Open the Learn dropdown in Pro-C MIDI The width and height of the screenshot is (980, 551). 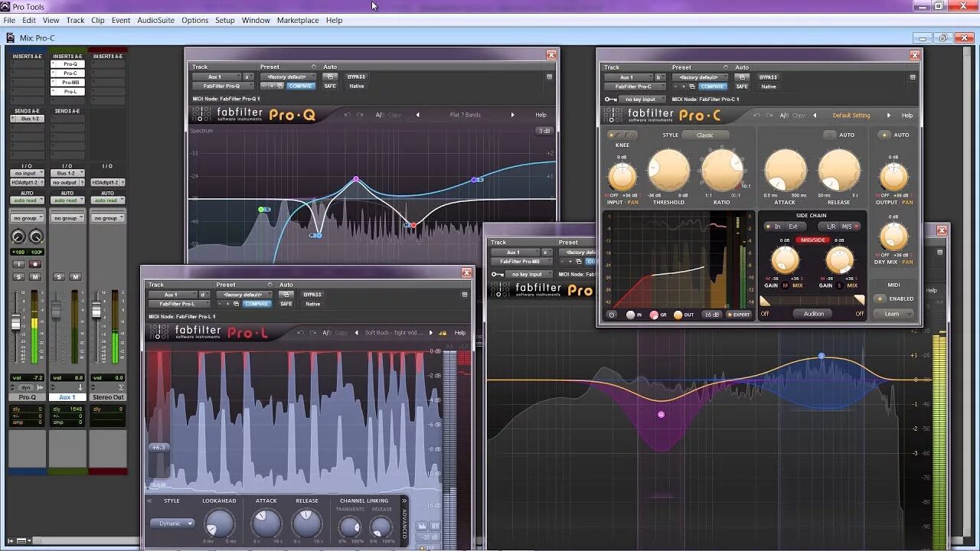[x=895, y=314]
